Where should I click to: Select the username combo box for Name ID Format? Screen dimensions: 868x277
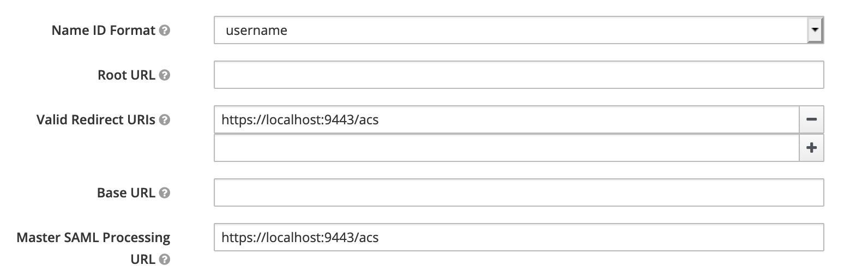519,30
